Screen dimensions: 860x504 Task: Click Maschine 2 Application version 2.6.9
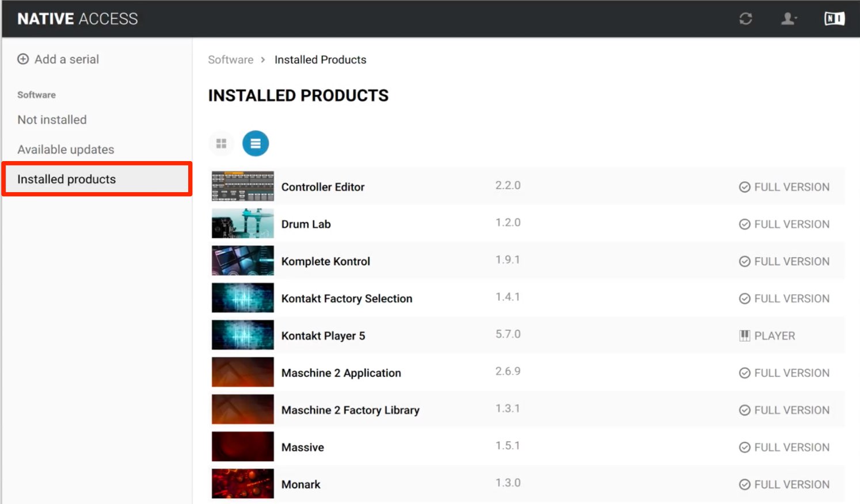tap(508, 371)
